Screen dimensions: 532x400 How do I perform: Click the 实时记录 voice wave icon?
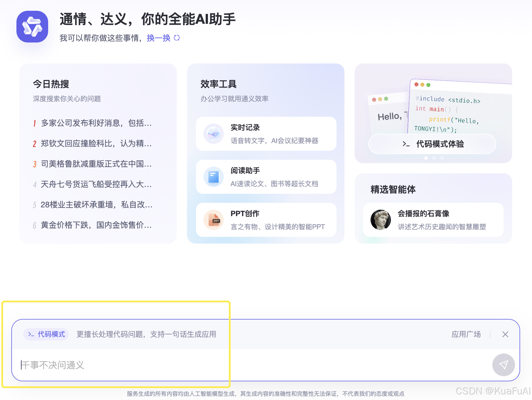[x=214, y=134]
